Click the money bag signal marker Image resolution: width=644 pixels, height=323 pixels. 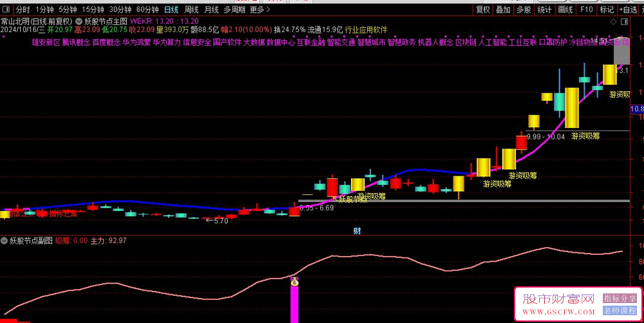pos(294,282)
